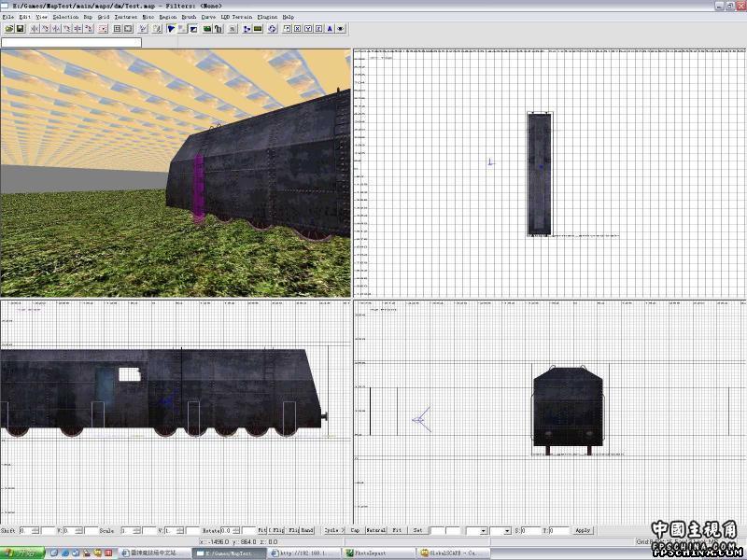Viewport: 747px width, 560px height.
Task: Click the text field below the toolbar
Action: click(x=72, y=42)
